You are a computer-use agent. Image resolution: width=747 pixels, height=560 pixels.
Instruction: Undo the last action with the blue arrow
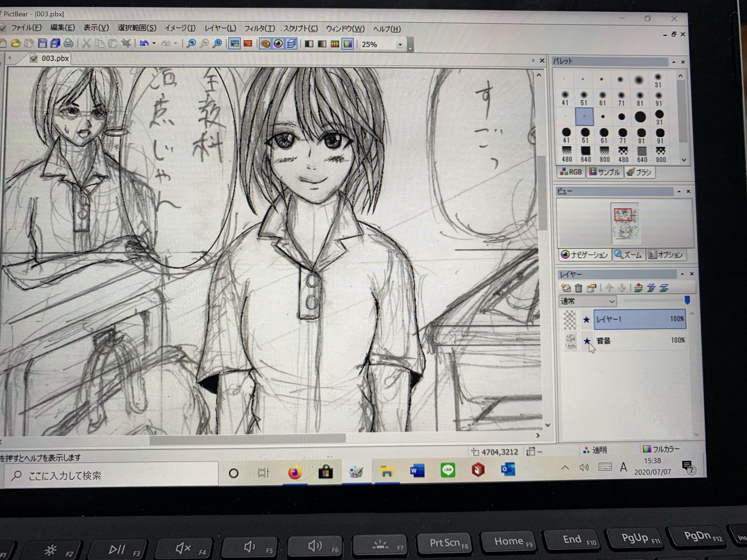(x=144, y=43)
